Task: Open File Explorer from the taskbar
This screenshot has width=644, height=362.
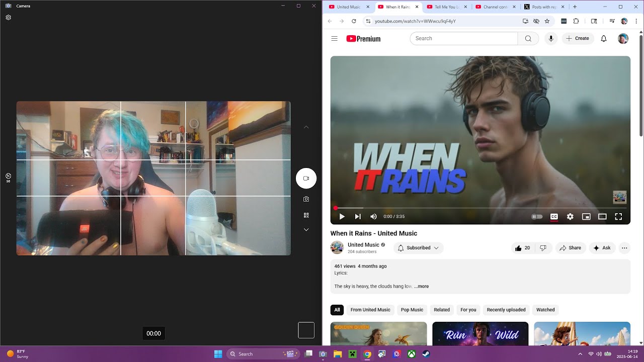Action: (338, 354)
